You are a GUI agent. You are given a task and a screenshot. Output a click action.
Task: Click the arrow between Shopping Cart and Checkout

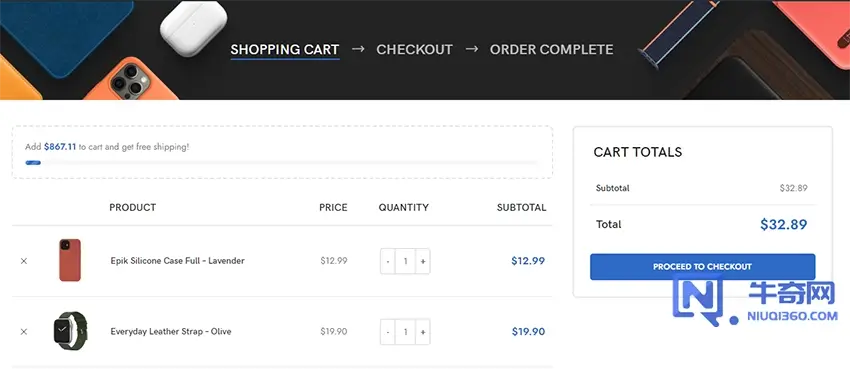click(358, 49)
